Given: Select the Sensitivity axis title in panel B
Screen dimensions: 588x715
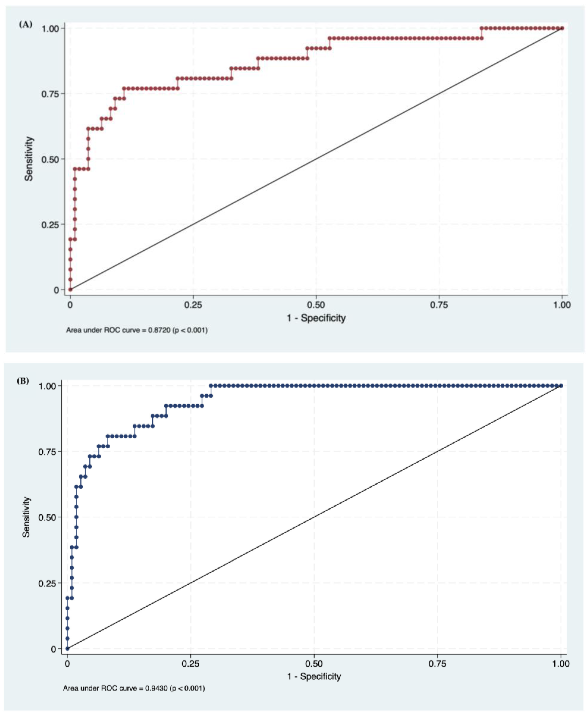Looking at the screenshot, I should (26, 517).
